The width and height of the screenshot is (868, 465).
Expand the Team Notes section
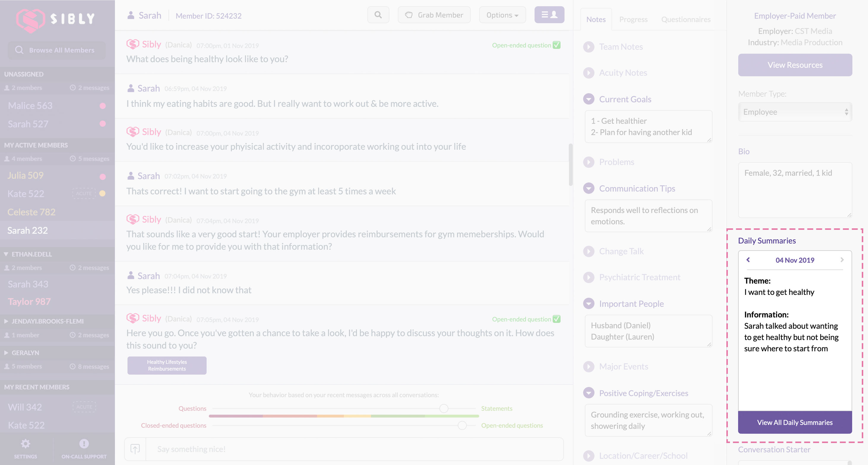589,47
